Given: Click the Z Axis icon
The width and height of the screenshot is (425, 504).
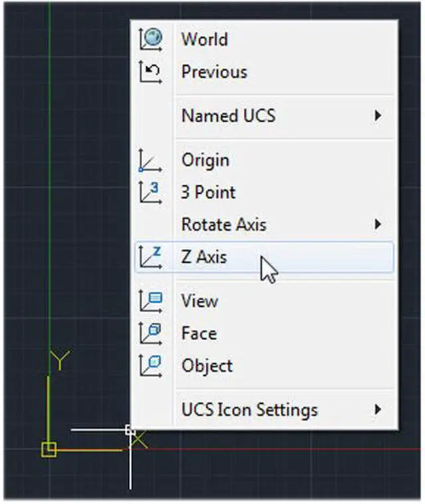Looking at the screenshot, I should point(151,257).
